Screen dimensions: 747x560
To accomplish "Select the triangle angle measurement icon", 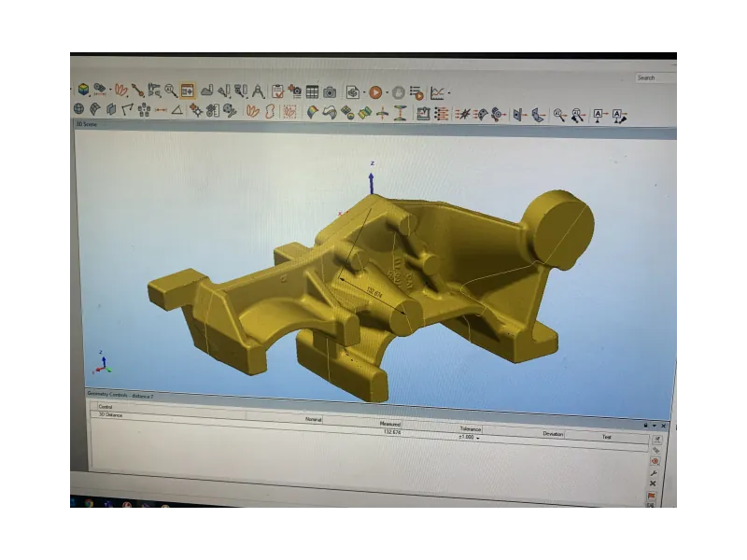I will pyautogui.click(x=176, y=110).
